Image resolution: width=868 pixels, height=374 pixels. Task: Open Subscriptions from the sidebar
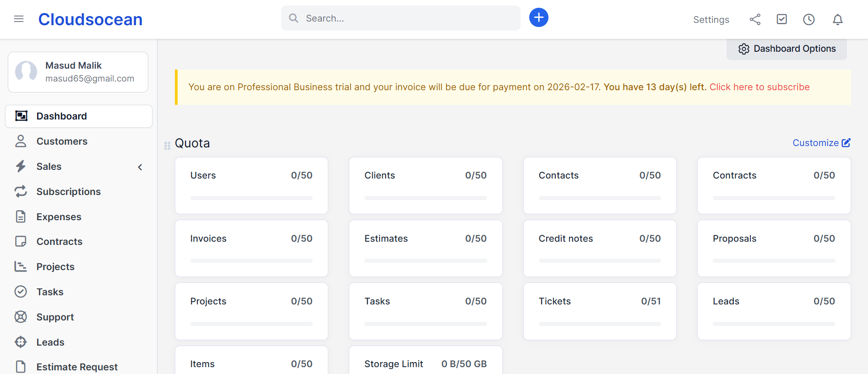(x=68, y=192)
